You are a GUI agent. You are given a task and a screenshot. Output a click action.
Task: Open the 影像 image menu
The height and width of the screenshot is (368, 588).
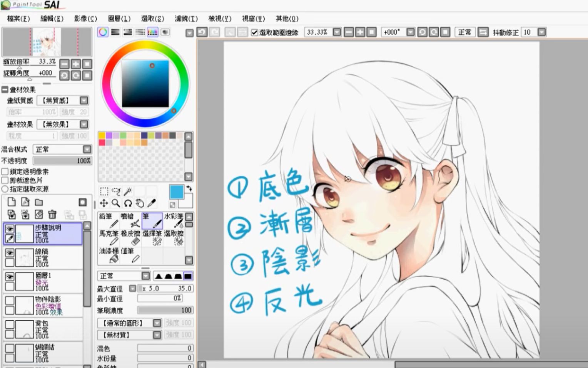[x=85, y=18]
